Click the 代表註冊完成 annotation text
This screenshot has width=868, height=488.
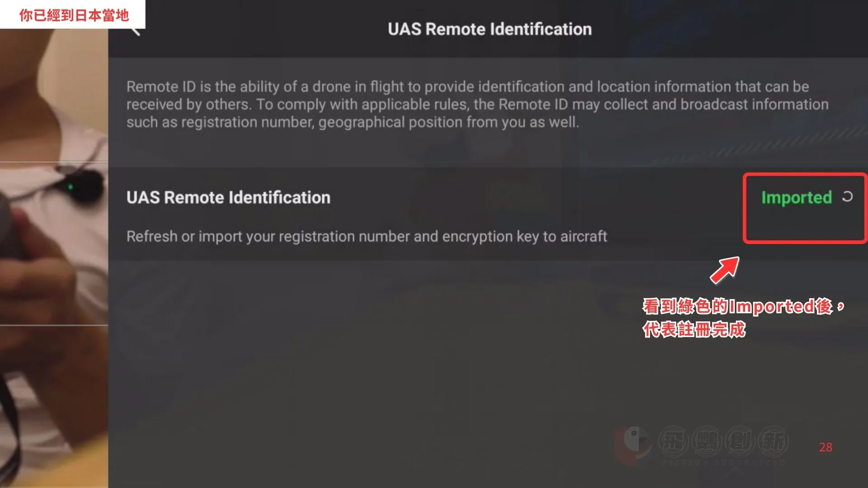coord(694,329)
